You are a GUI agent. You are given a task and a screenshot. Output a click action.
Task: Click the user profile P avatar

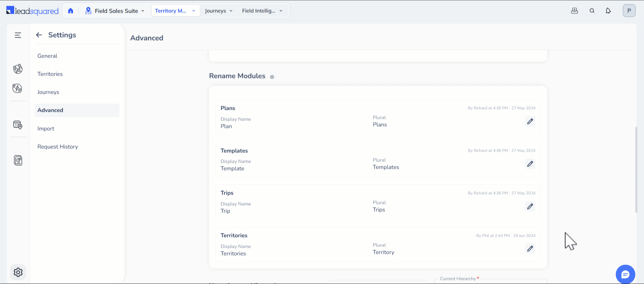pyautogui.click(x=629, y=11)
